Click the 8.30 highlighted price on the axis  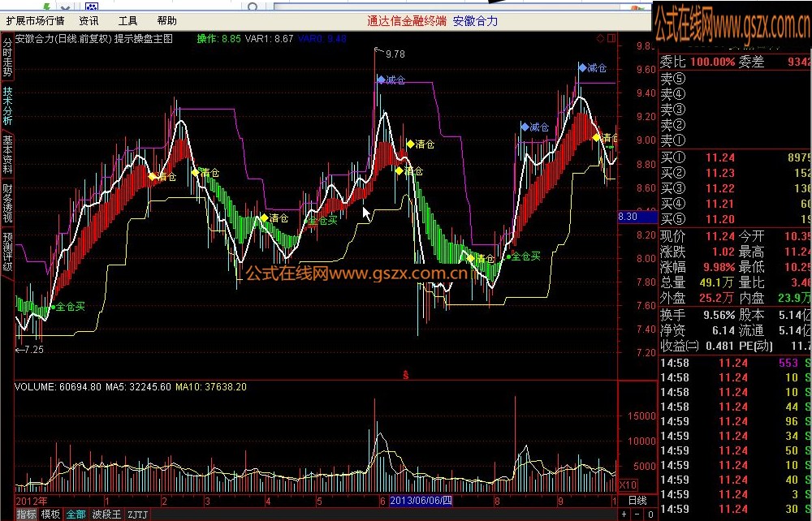(x=637, y=217)
